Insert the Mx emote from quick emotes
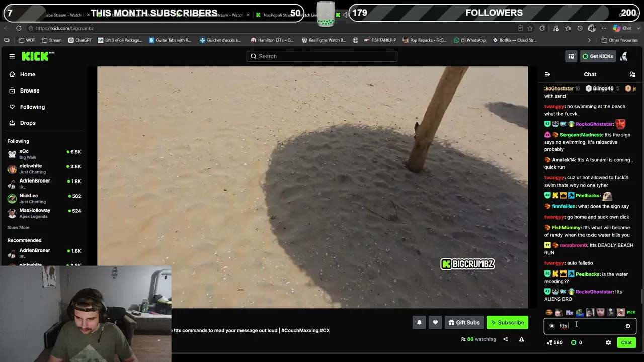644x362 pixels. (570, 312)
